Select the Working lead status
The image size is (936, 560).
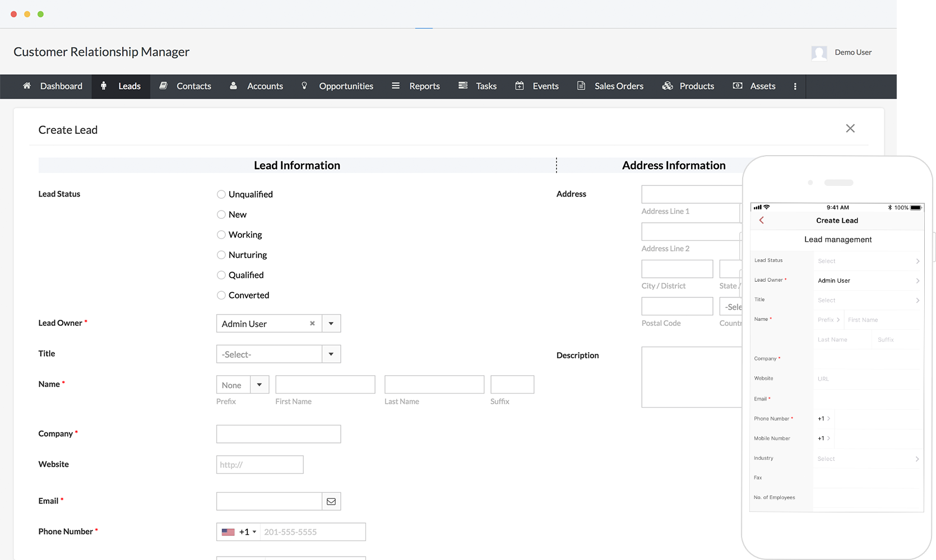coord(221,235)
